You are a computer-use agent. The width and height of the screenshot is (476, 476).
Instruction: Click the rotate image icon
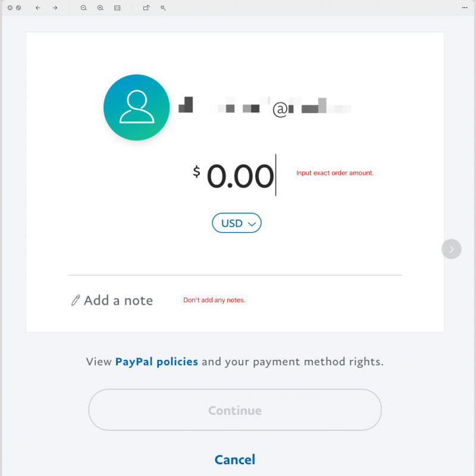146,8
